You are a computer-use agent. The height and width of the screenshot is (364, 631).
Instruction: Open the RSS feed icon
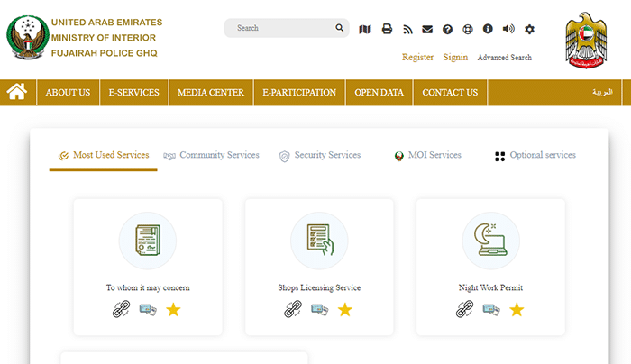pyautogui.click(x=407, y=29)
